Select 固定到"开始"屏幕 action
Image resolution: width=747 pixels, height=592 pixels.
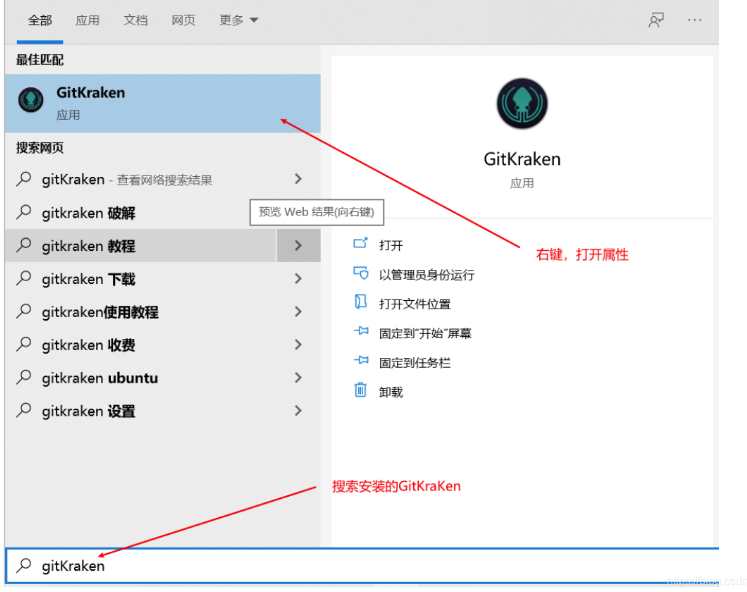point(425,333)
